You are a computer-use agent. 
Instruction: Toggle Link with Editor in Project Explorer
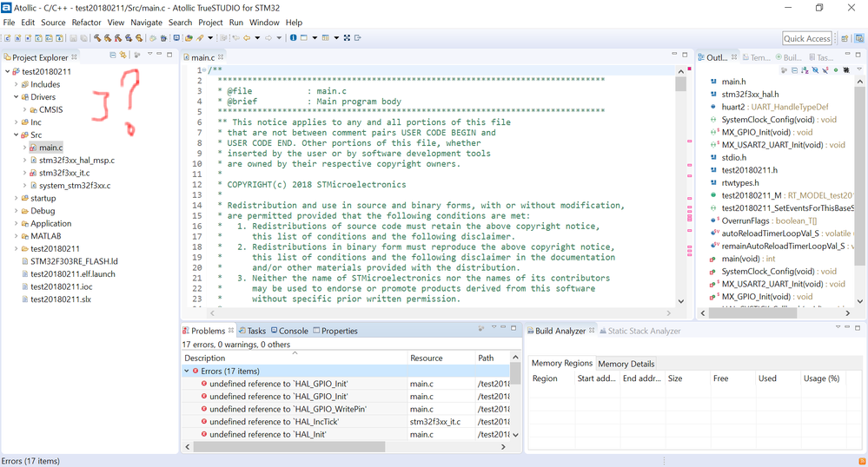click(x=123, y=55)
